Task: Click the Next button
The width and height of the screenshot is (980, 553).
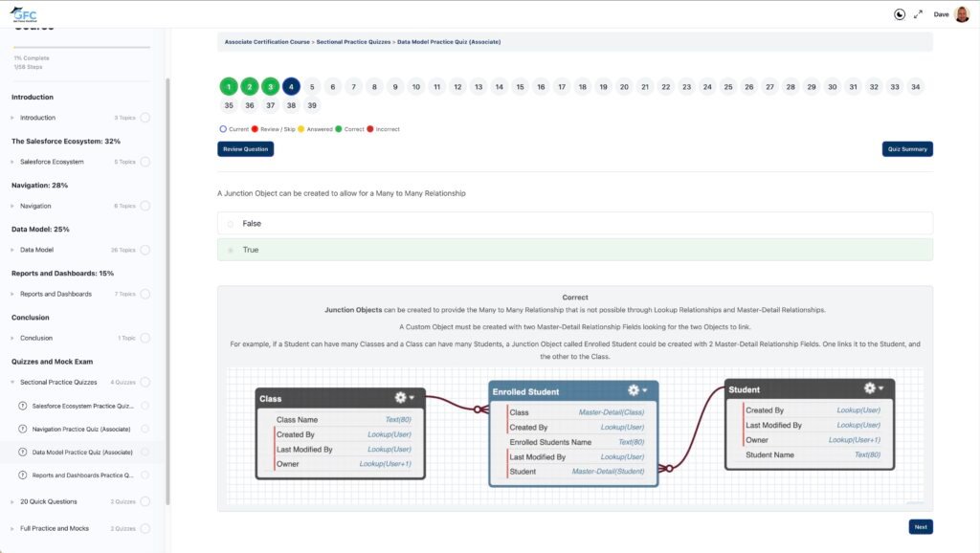Action: pos(921,527)
